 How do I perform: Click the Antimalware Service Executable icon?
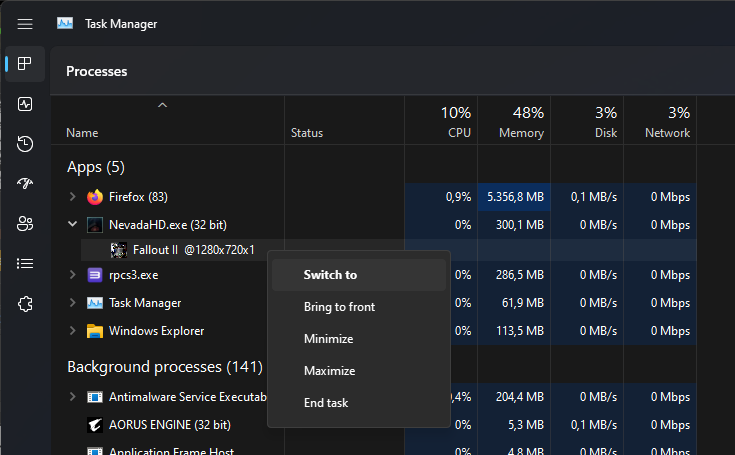click(x=95, y=397)
